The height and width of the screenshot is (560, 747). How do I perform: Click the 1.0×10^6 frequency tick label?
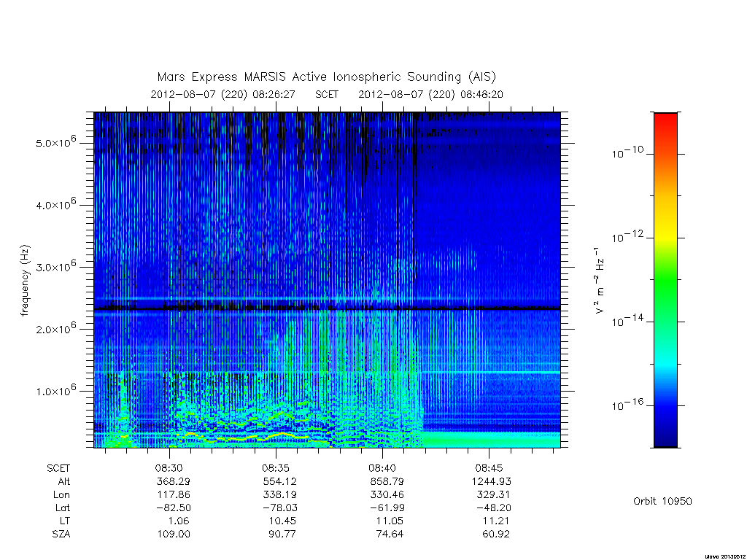coord(55,390)
